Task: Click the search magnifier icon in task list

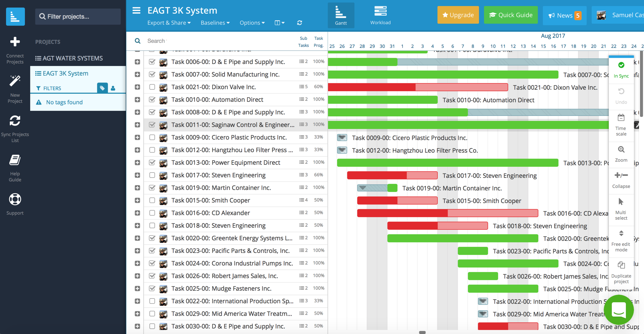Action: (x=138, y=41)
